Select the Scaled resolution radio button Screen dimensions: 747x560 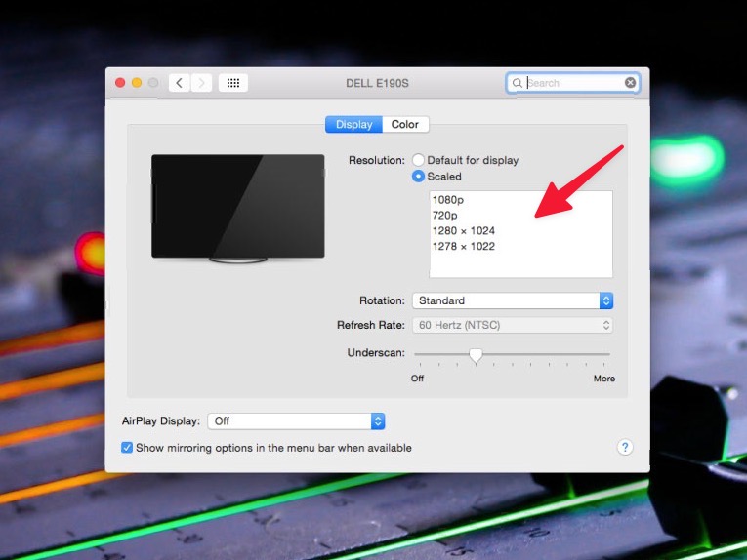click(x=418, y=176)
